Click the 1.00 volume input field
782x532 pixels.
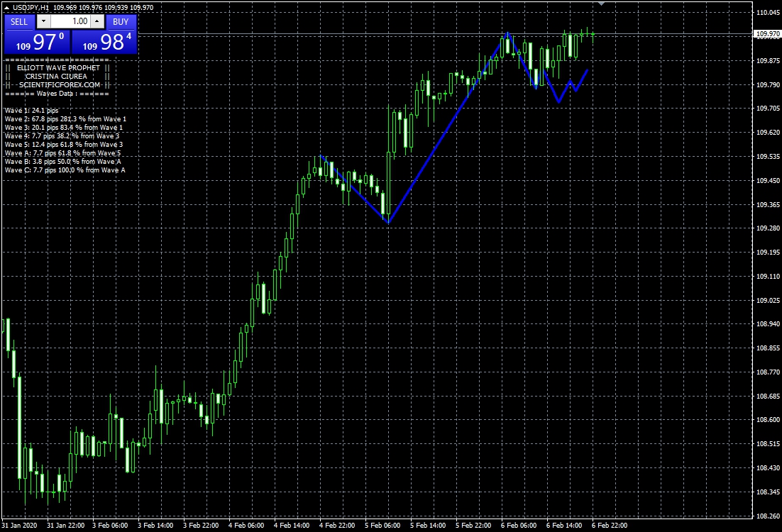[70, 21]
